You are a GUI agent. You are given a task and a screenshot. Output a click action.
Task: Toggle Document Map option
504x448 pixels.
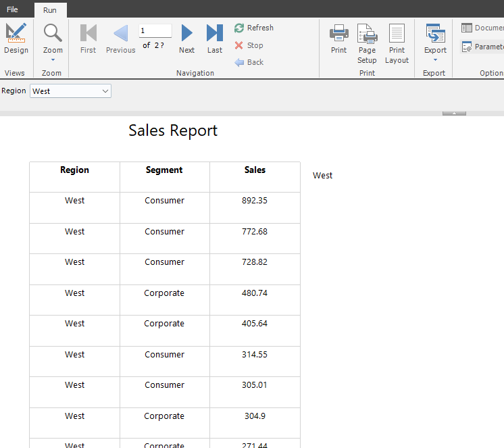[482, 28]
